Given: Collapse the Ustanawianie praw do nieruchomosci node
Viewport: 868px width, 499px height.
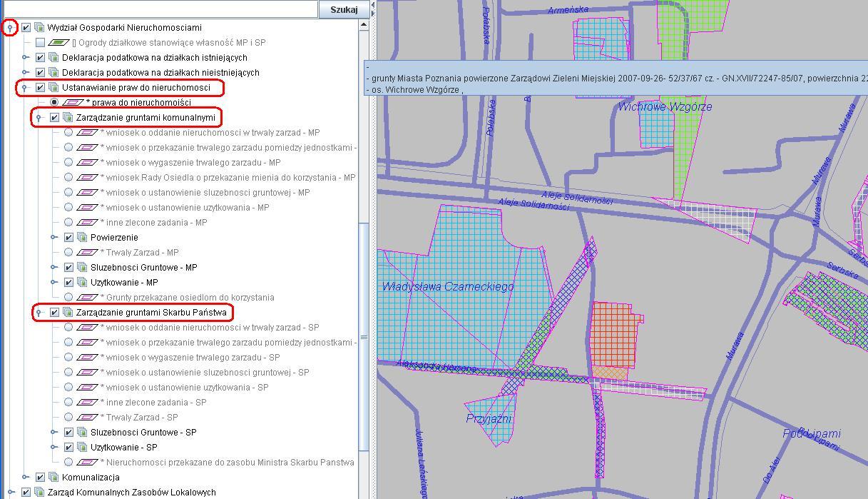Looking at the screenshot, I should click(x=25, y=88).
